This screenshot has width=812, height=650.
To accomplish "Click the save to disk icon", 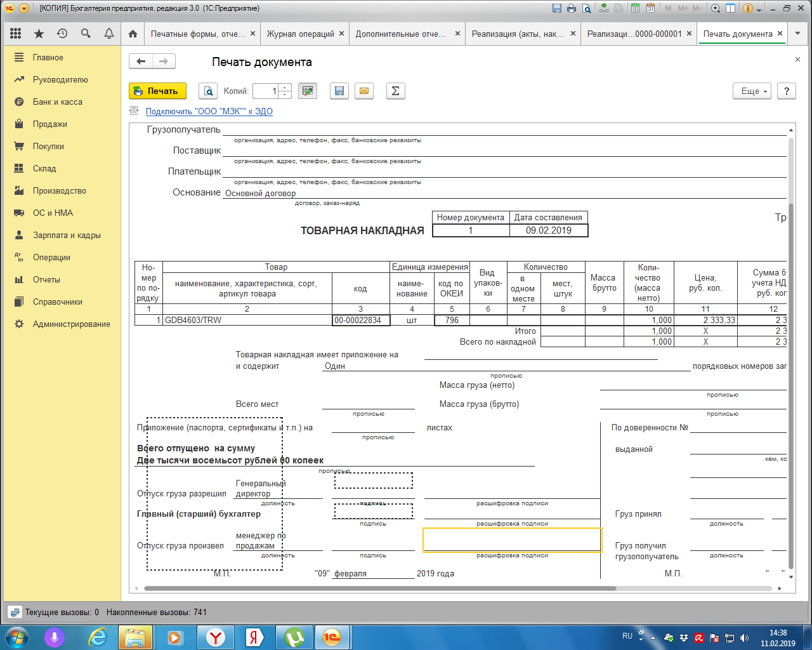I will [339, 91].
